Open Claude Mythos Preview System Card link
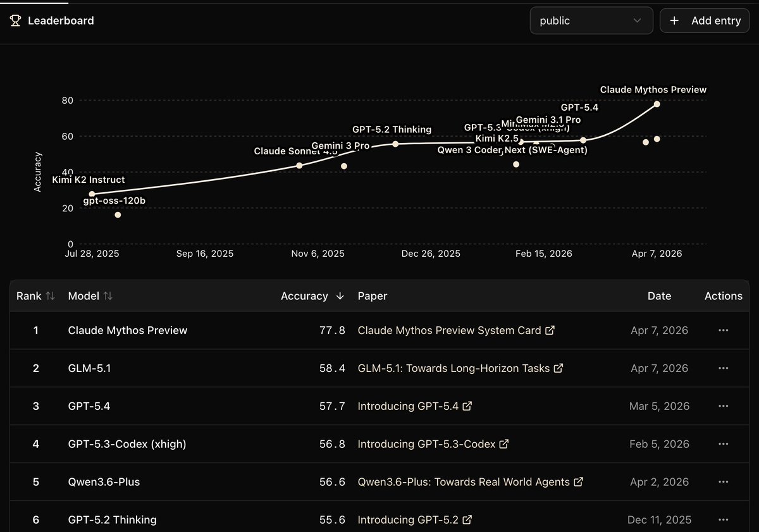Viewport: 759px width, 532px height. [456, 330]
